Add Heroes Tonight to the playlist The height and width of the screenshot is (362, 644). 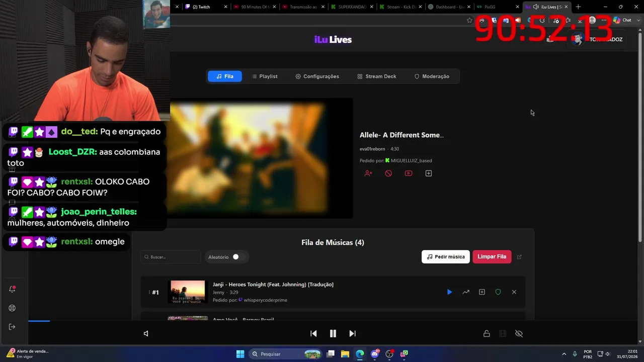coord(482,292)
